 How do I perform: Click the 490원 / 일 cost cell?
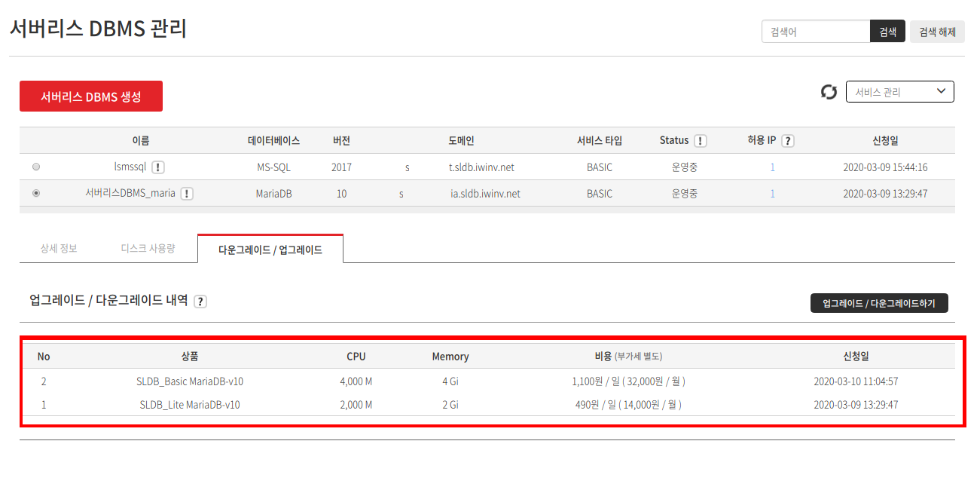[x=628, y=405]
